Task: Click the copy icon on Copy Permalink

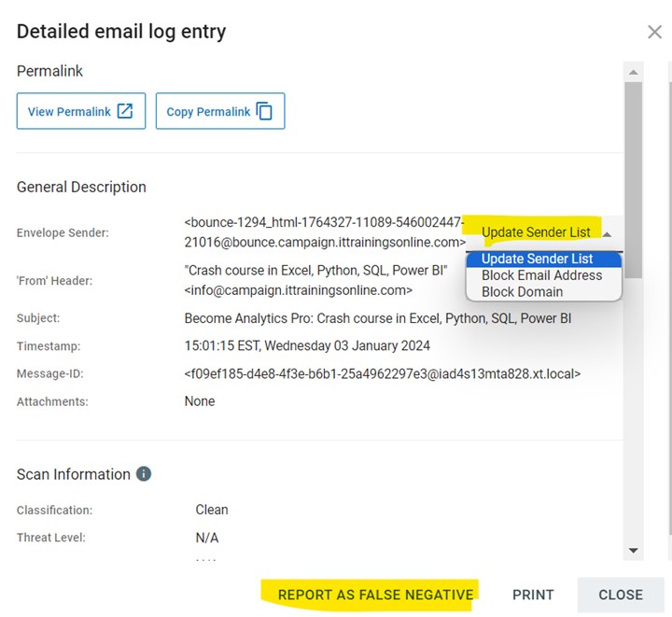Action: 265,111
